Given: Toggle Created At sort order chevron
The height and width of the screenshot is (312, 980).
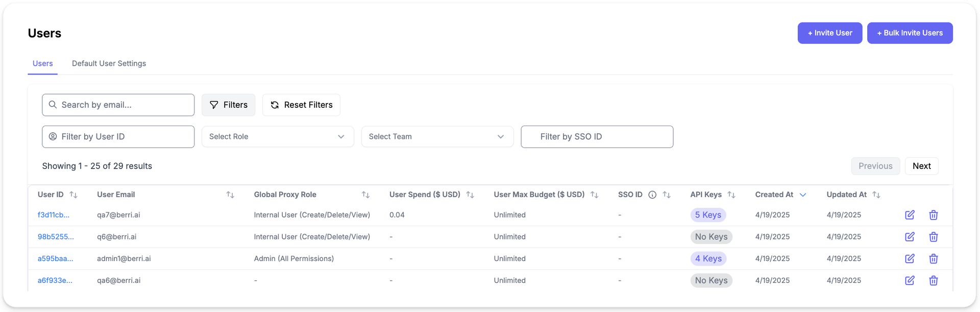Looking at the screenshot, I should [802, 195].
